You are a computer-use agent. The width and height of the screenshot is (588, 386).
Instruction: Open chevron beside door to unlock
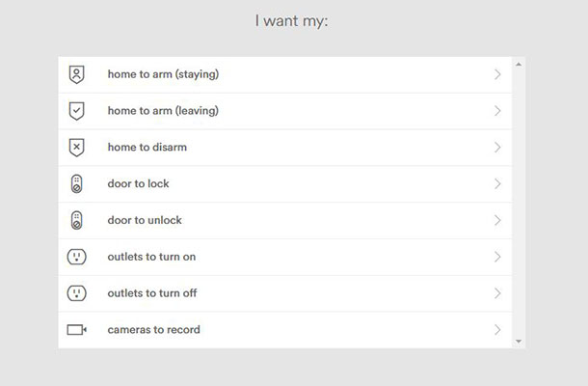click(497, 220)
